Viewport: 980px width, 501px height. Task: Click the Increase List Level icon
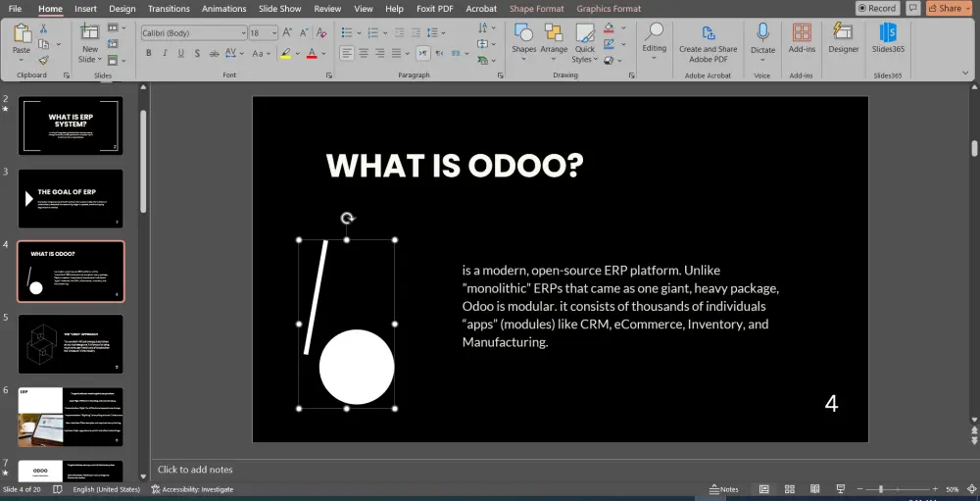pyautogui.click(x=416, y=32)
